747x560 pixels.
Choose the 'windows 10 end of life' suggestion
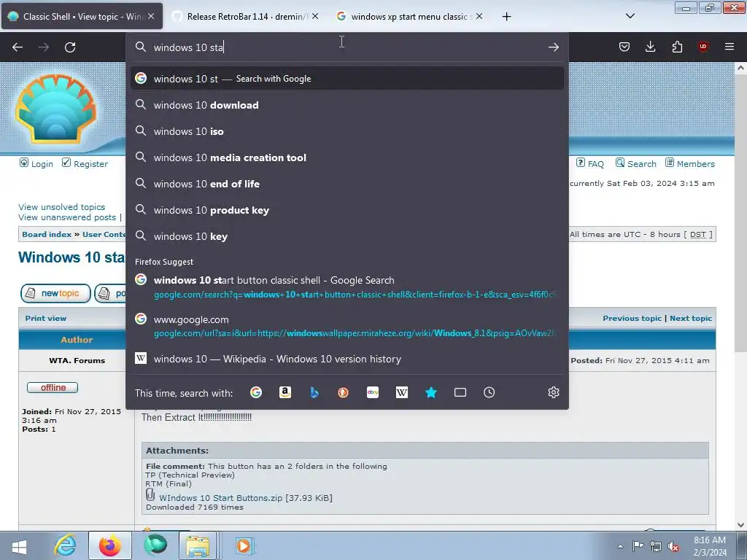[x=347, y=183]
